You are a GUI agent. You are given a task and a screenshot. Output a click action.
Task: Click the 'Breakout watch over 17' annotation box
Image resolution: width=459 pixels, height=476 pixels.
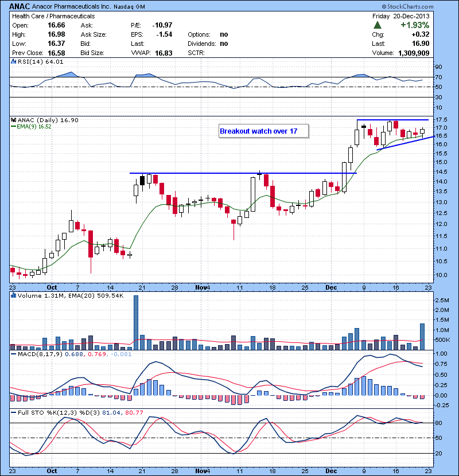[x=264, y=131]
